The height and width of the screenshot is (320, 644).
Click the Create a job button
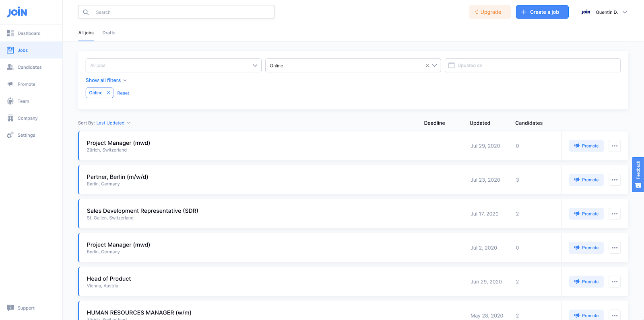[x=542, y=12]
